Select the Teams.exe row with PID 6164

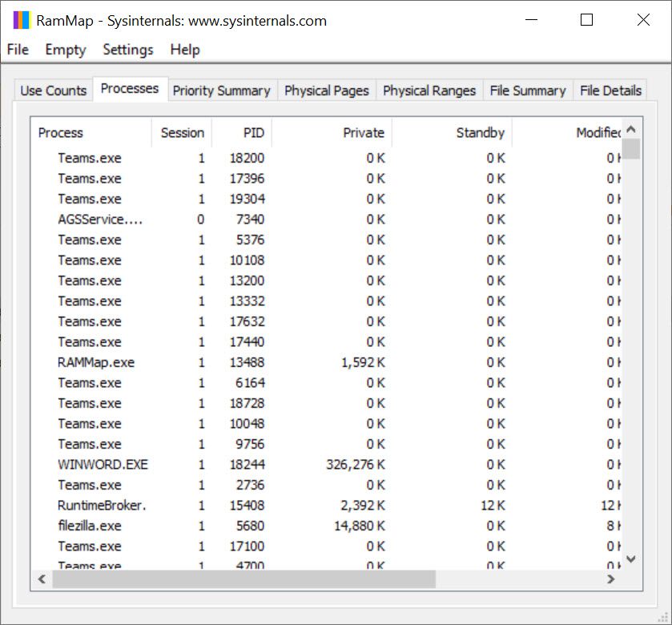[x=326, y=383]
